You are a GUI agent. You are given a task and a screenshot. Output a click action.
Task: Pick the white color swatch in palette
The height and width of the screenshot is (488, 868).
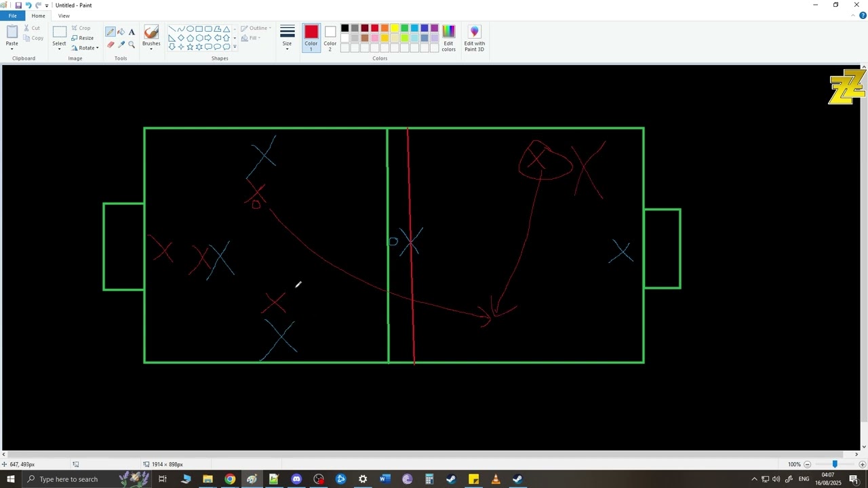344,38
